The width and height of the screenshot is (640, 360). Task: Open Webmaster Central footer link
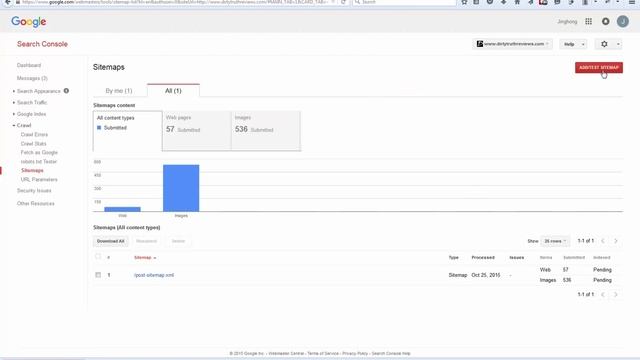click(286, 353)
